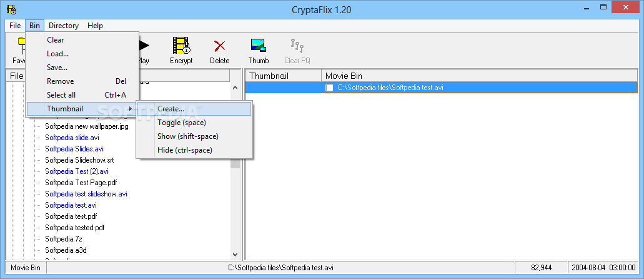Select Softpedia new wallpaper.jpg file
Screen dimensions: 644x279
tap(87, 126)
